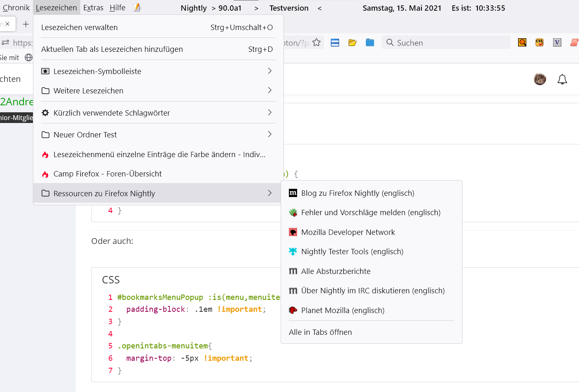Screen dimensions: 579x392
Task: Click the V validator toolbar icon
Action: click(557, 42)
